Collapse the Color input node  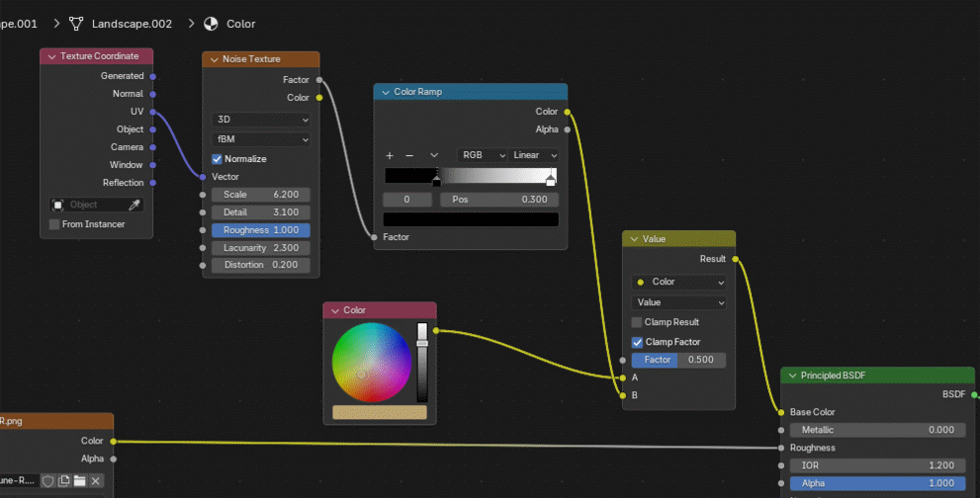[335, 310]
